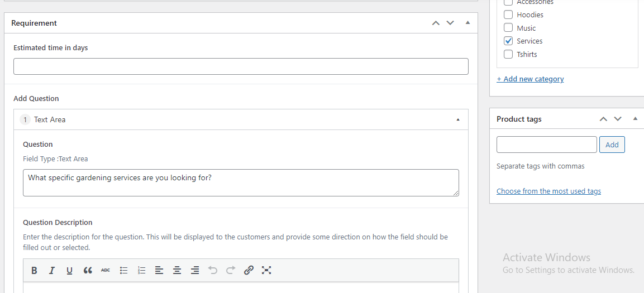644x293 pixels.
Task: Open the insert link tool
Action: pos(249,271)
